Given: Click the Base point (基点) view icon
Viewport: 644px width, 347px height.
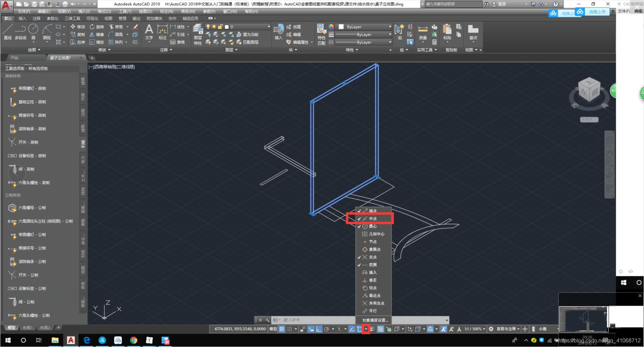Looking at the screenshot, I should point(473,32).
